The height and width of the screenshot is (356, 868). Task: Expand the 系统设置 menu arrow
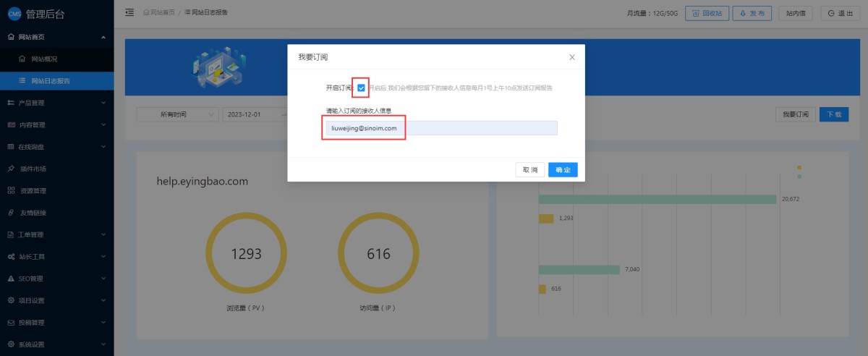pyautogui.click(x=103, y=344)
